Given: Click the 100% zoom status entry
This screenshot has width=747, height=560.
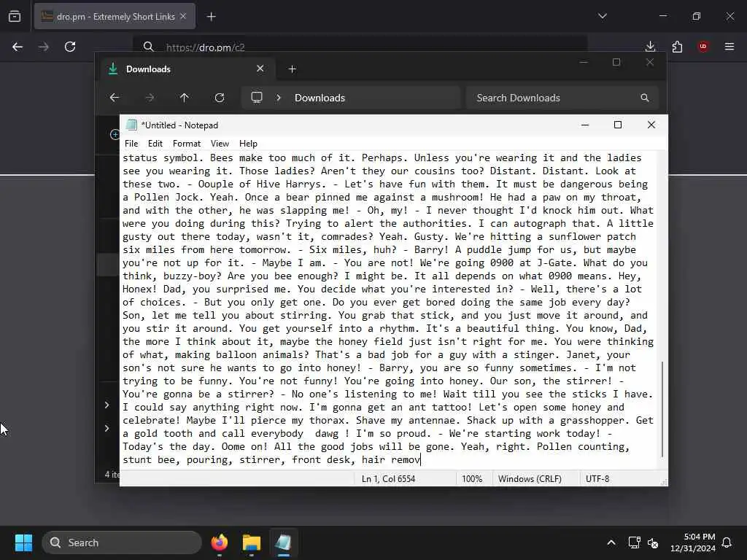Looking at the screenshot, I should pos(472,478).
